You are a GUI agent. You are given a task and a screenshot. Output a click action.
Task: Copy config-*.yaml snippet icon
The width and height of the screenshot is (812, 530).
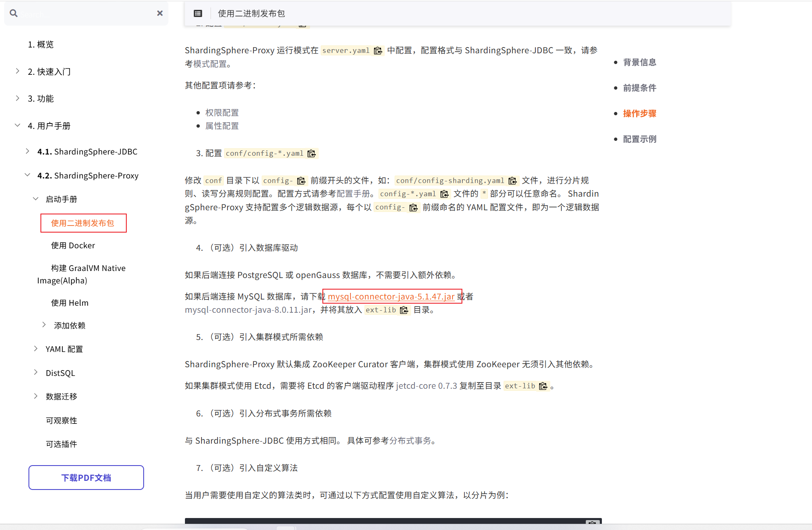tap(444, 194)
